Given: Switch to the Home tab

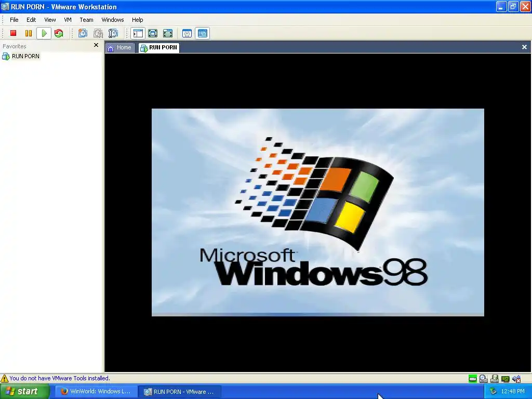Looking at the screenshot, I should pos(119,47).
